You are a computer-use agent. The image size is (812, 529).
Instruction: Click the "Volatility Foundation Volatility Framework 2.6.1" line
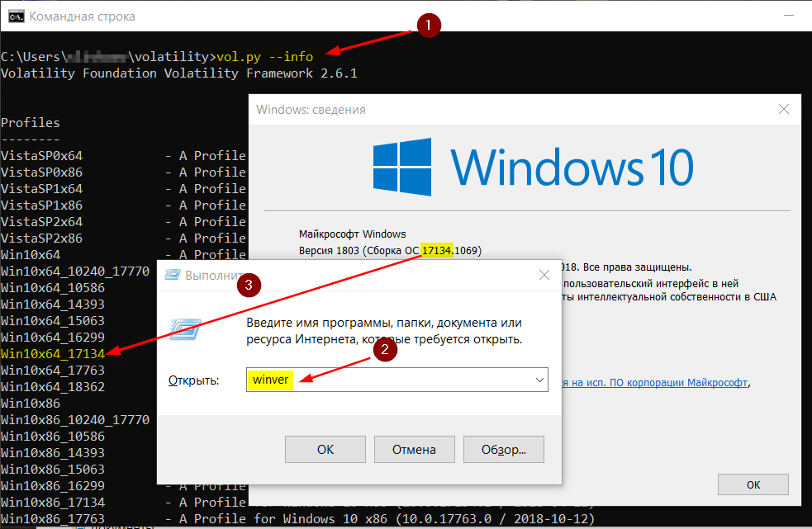pos(179,73)
